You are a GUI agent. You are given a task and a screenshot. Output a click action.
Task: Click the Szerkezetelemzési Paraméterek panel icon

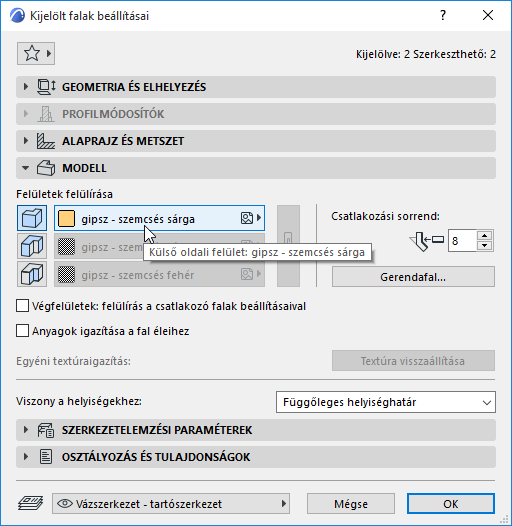coord(46,430)
